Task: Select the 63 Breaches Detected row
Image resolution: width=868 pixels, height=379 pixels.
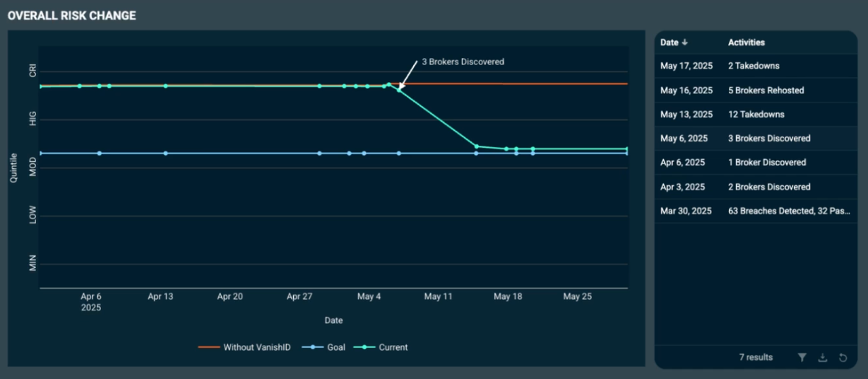Action: 756,211
